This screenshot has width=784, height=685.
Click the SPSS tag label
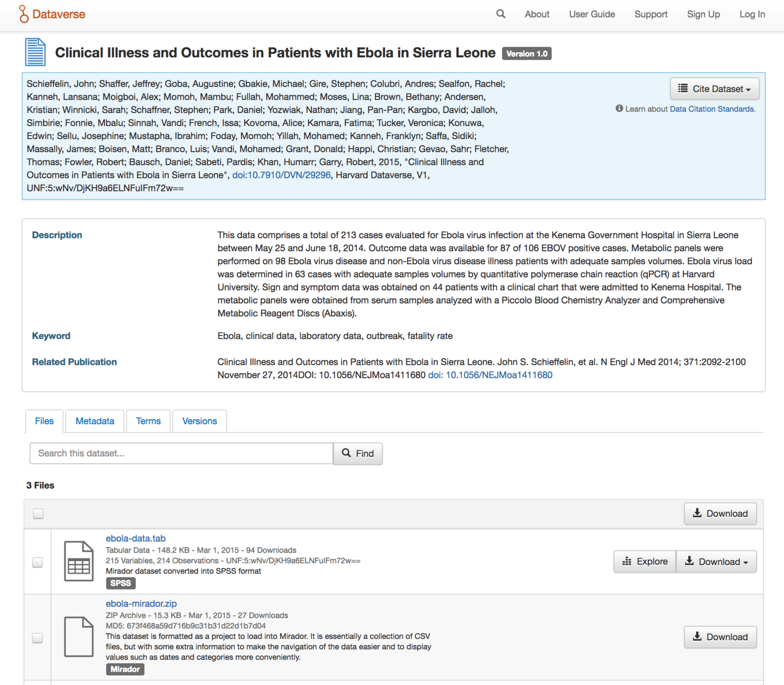(121, 584)
